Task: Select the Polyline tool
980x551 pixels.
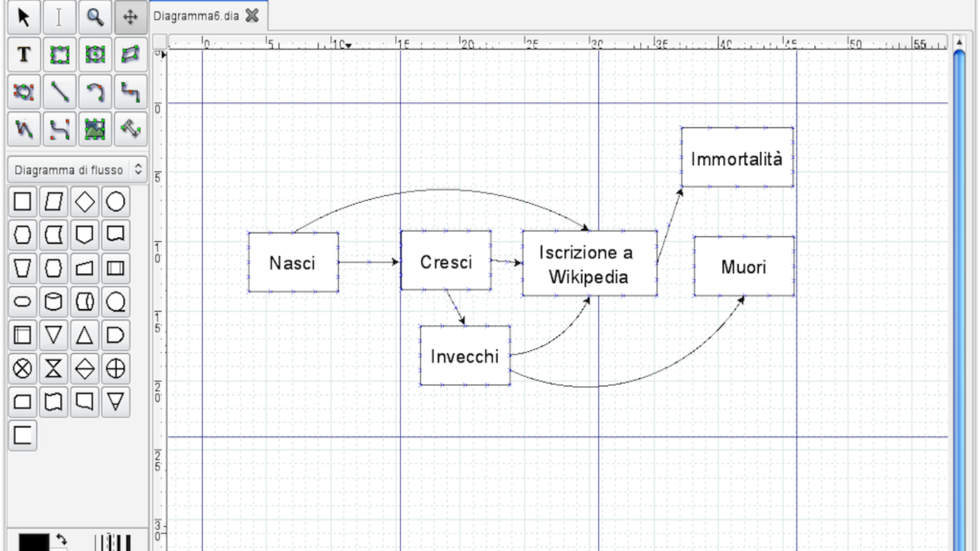Action: tap(24, 129)
